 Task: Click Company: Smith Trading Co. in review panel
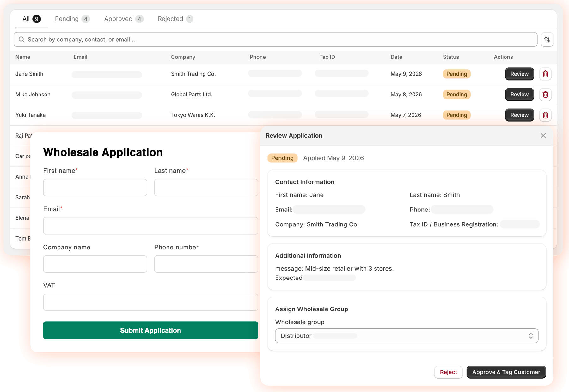pos(317,224)
